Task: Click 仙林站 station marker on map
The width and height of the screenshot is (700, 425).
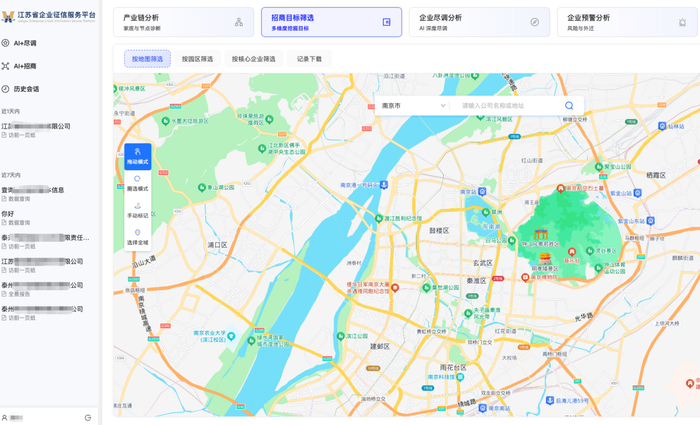Action: (662, 126)
